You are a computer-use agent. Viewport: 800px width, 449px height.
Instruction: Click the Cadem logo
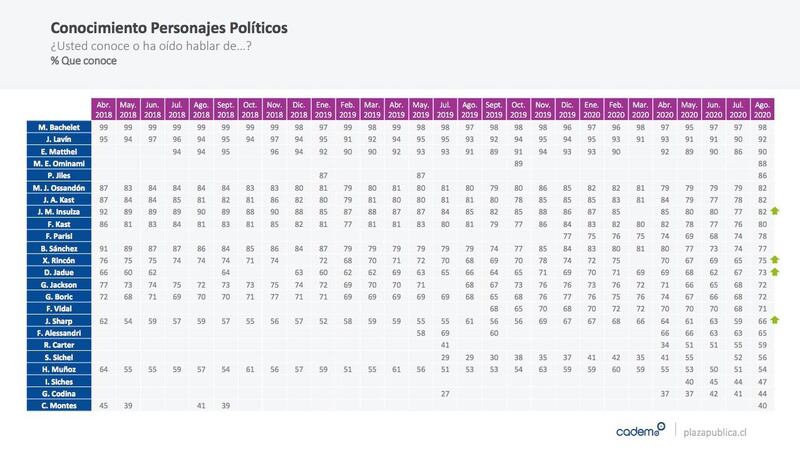640,430
